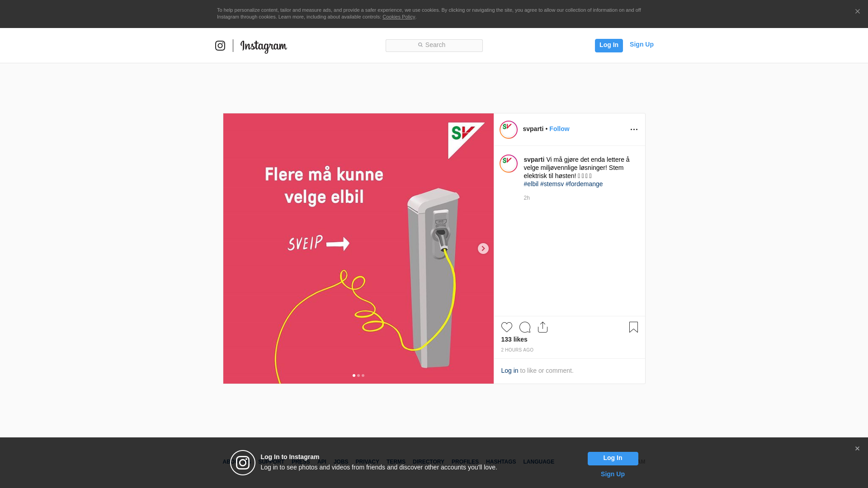Open the post more options menu
The height and width of the screenshot is (488, 868).
[x=634, y=130]
